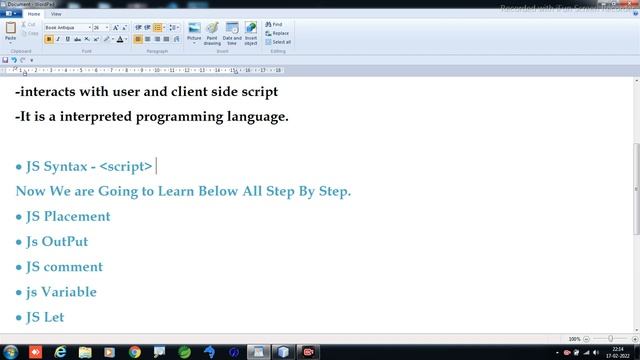
Task: Open File Explorer folder from taskbar
Action: [85, 352]
